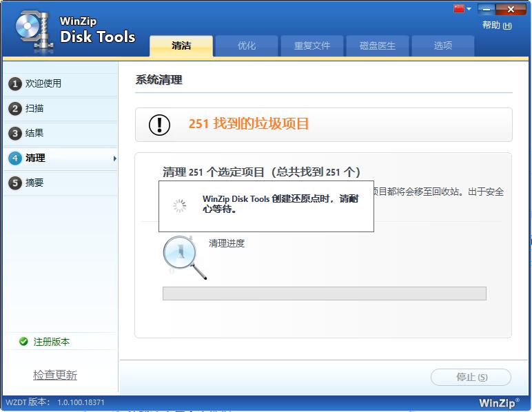The image size is (532, 412).
Task: Click the 注册版本 text
Action: point(52,342)
